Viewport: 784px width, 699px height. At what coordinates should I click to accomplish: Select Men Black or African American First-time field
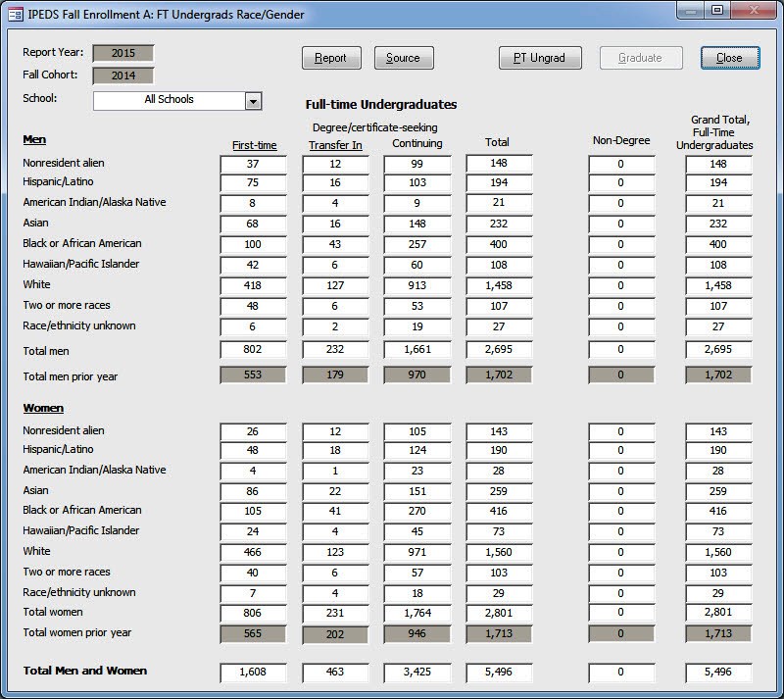253,244
